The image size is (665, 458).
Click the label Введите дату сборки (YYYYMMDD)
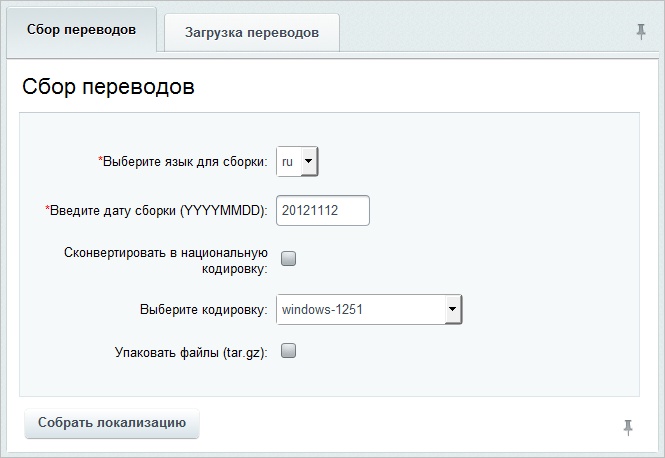(x=156, y=211)
